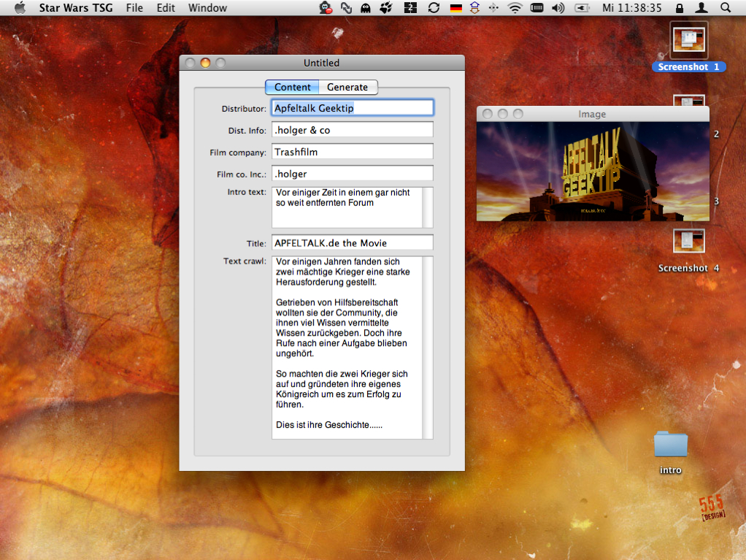Click the gorilla-face menu bar icon with red dot
The height and width of the screenshot is (560, 746).
point(326,7)
